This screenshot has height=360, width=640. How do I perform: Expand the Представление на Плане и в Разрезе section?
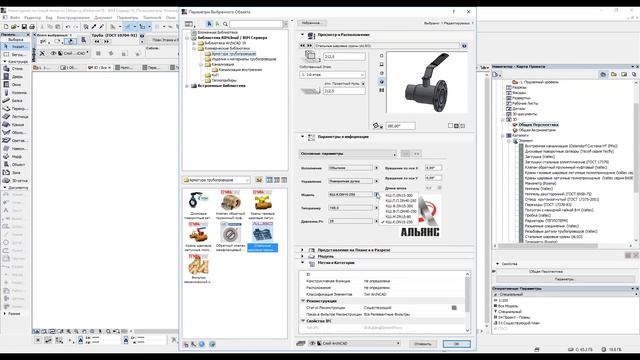(302, 250)
